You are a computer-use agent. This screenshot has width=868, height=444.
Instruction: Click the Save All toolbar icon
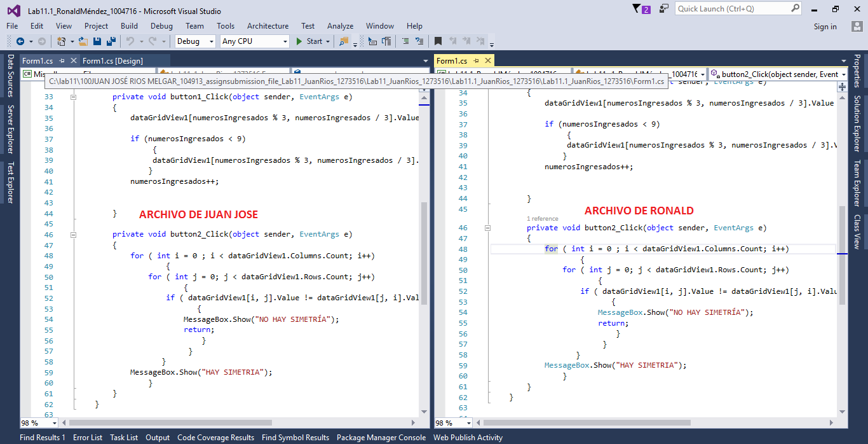coord(111,41)
